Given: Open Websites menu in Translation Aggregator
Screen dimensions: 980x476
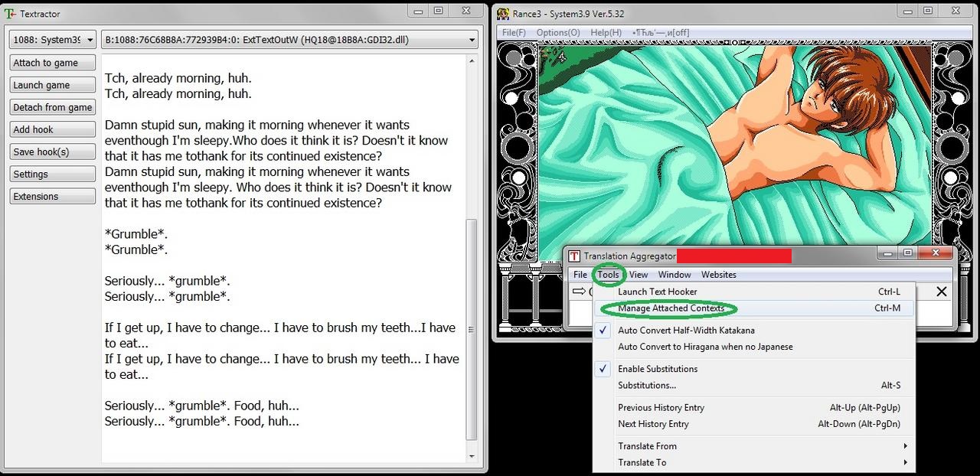Looking at the screenshot, I should click(x=719, y=275).
